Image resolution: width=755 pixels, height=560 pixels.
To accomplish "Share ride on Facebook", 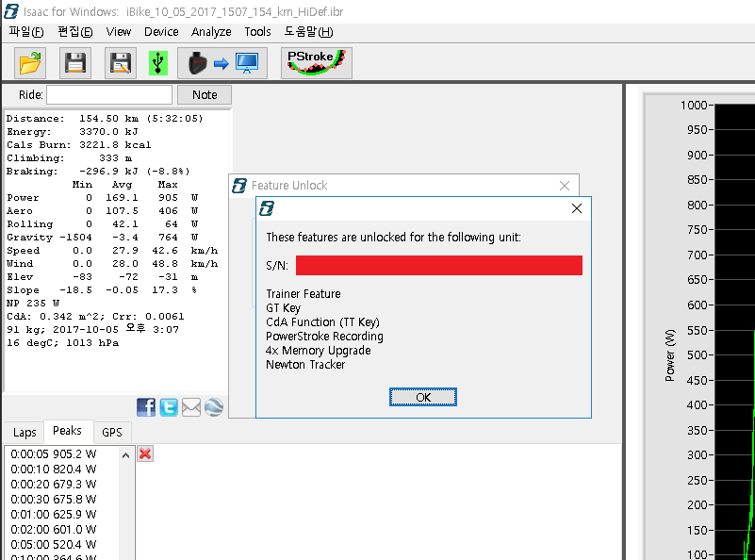I will coord(146,407).
